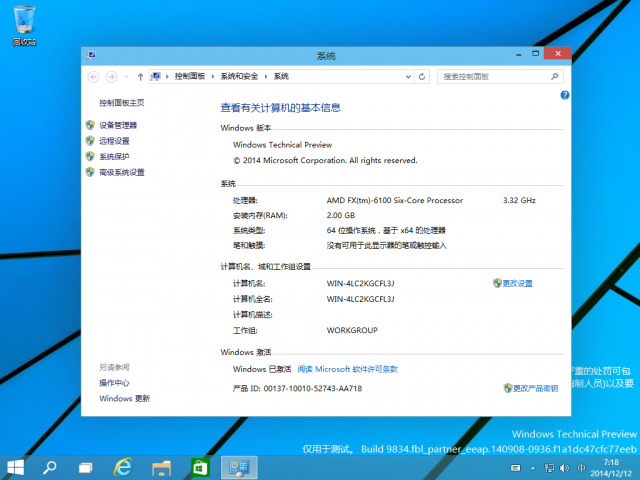Click 更改设置 link for computer name
The image size is (640, 480).
(517, 283)
